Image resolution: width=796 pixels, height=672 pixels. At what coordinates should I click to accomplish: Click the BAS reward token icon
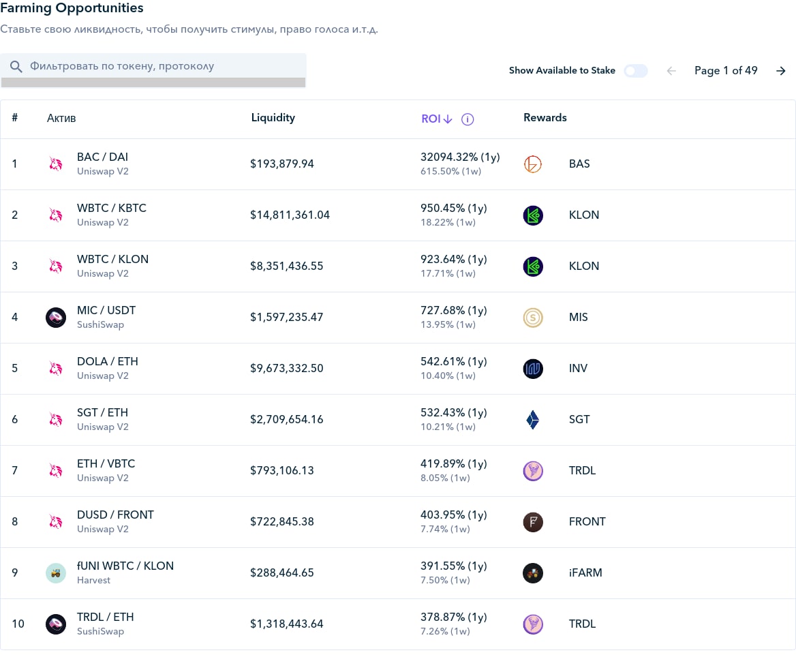(x=533, y=164)
